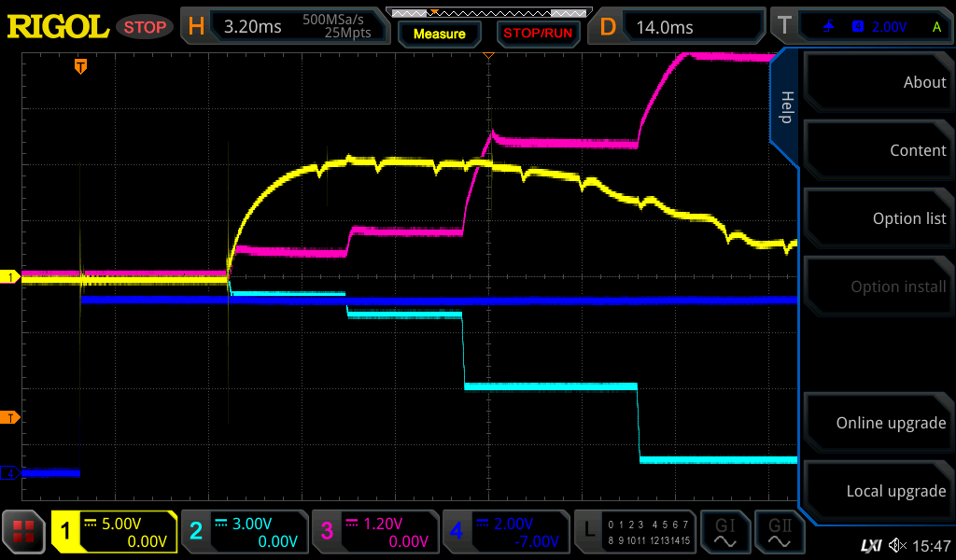Click the channel 1 ground marker
The image size is (956, 560).
click(11, 277)
